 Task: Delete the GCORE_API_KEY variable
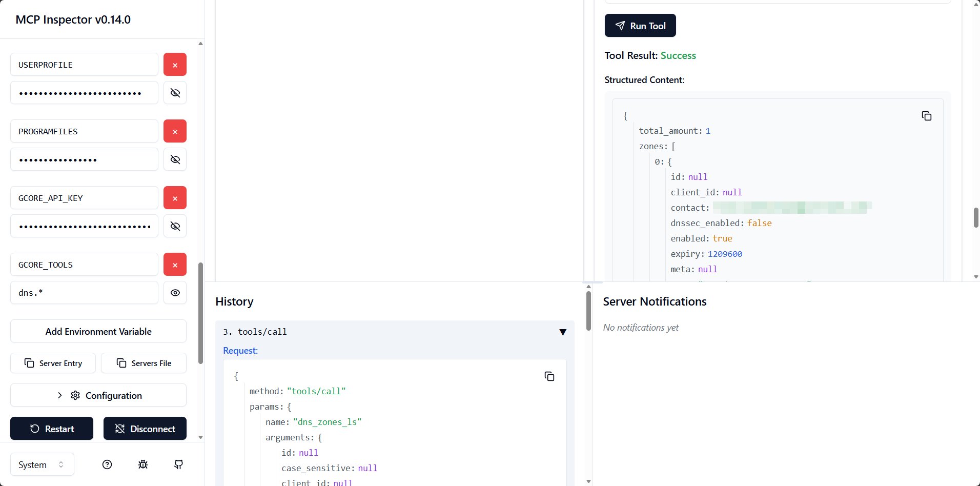tap(175, 198)
